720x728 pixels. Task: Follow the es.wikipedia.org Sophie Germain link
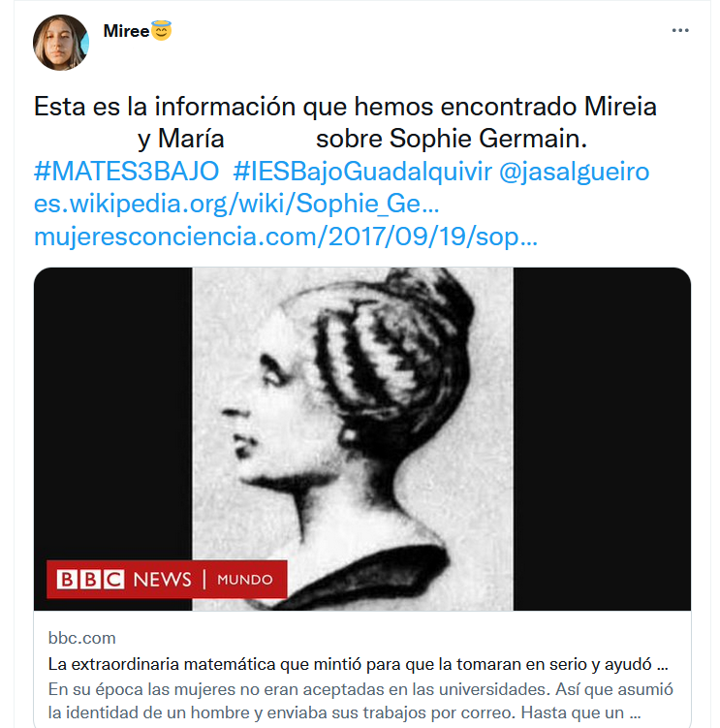(236, 204)
